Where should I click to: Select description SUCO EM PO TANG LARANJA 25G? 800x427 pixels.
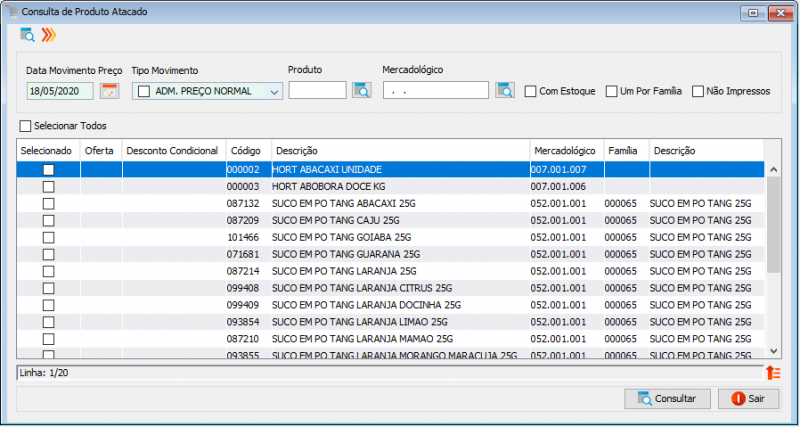click(344, 271)
